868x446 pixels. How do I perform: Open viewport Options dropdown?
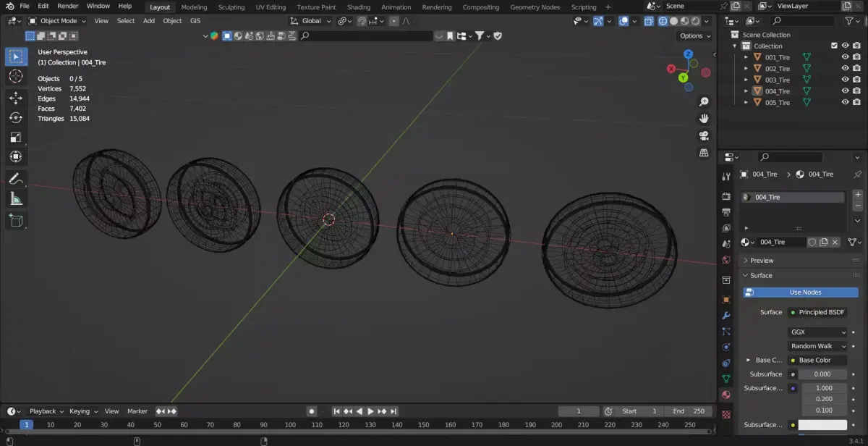click(694, 35)
